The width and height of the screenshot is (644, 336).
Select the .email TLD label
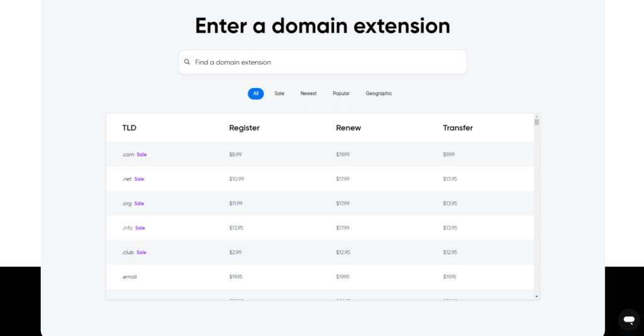130,277
